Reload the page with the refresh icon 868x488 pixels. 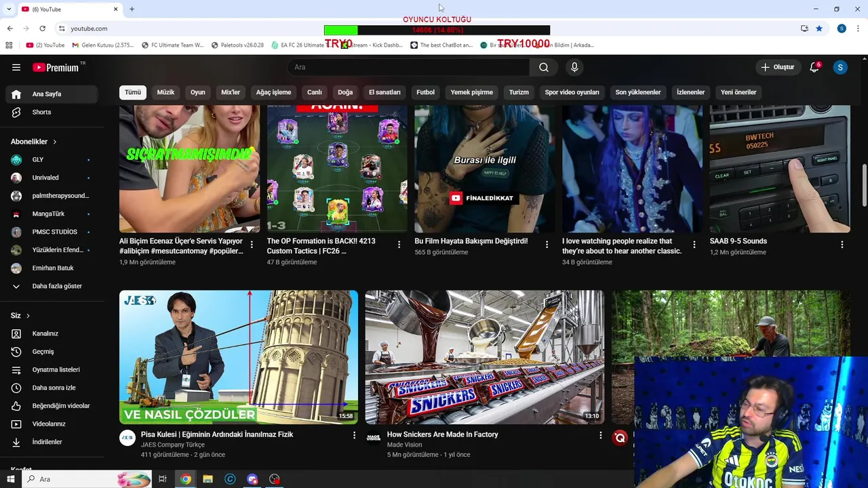click(x=42, y=28)
